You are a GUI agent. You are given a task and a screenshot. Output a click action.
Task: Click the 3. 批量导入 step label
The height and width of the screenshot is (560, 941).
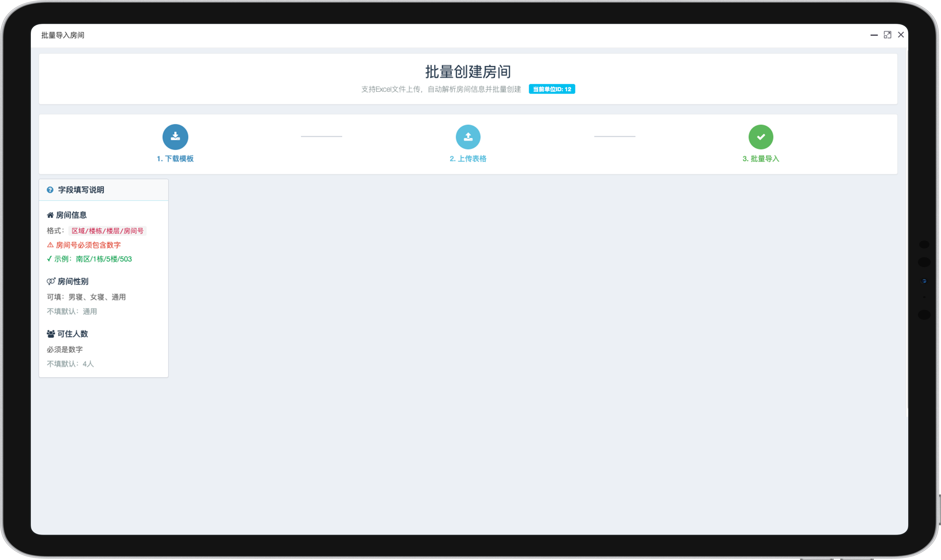[x=761, y=159]
